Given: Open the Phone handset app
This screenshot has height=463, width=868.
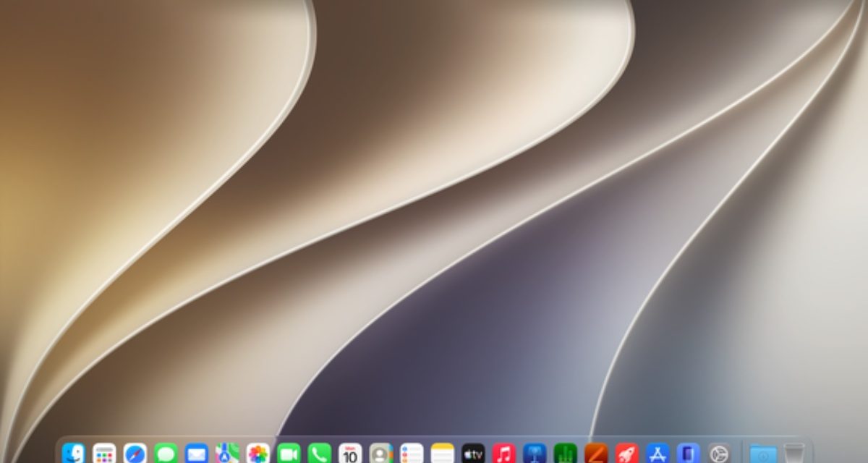Looking at the screenshot, I should [x=319, y=454].
